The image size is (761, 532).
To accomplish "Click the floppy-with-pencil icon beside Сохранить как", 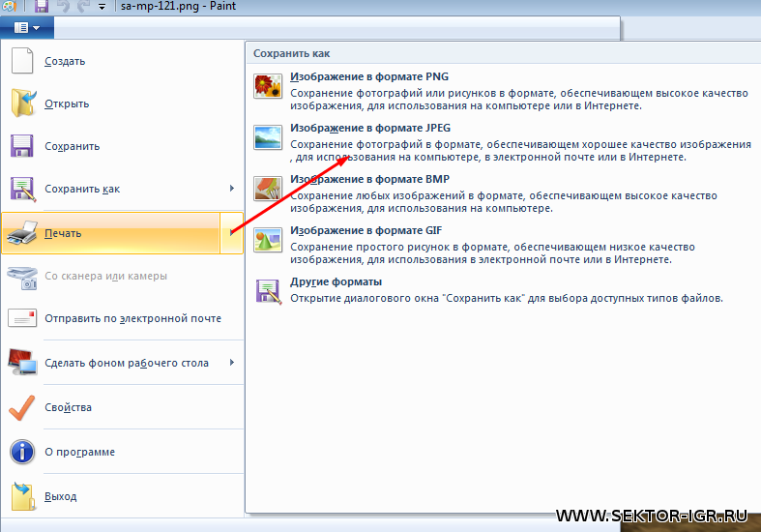I will [23, 189].
